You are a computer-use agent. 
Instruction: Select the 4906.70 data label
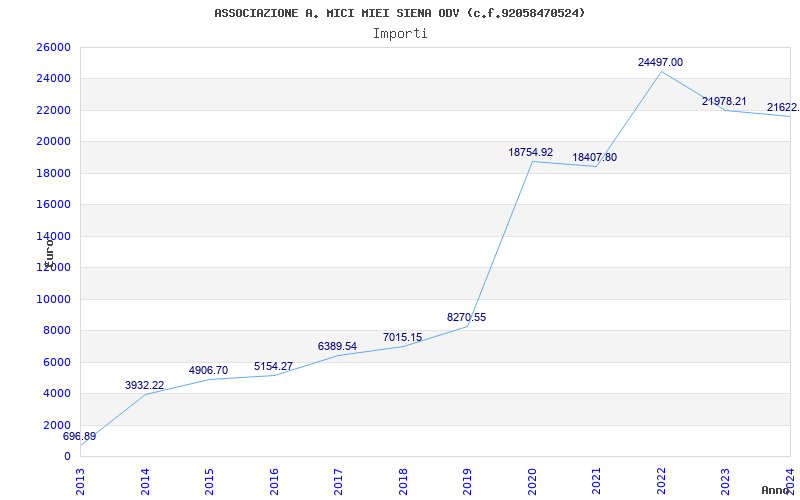(x=208, y=370)
